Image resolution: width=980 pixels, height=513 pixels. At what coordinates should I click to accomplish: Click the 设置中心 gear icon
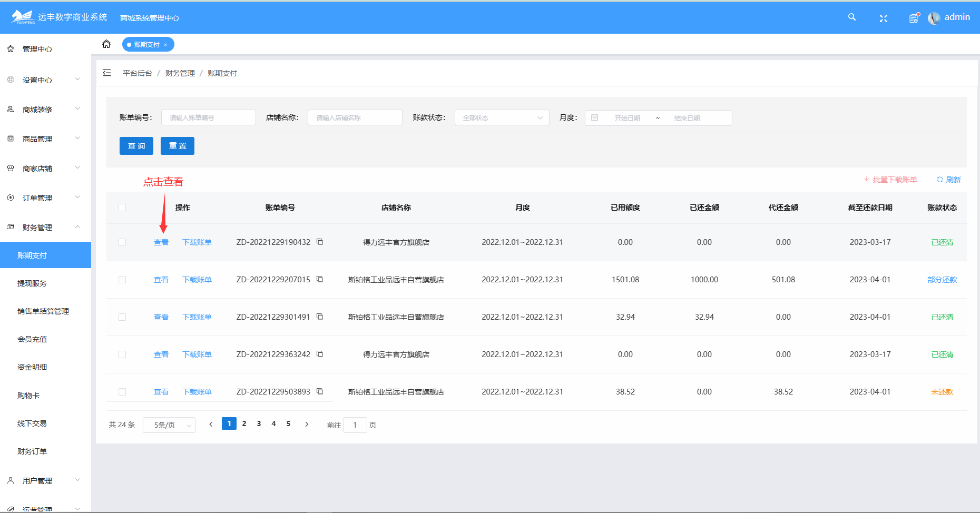pos(11,80)
